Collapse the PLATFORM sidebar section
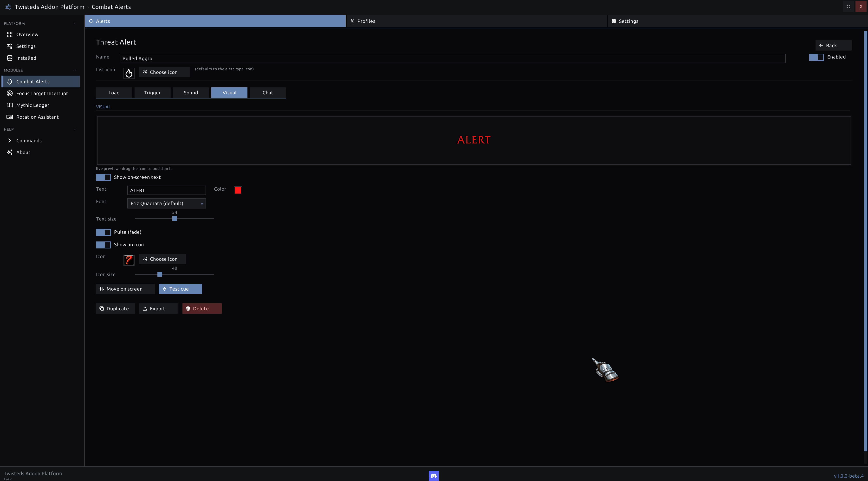Image resolution: width=868 pixels, height=481 pixels. pos(74,23)
